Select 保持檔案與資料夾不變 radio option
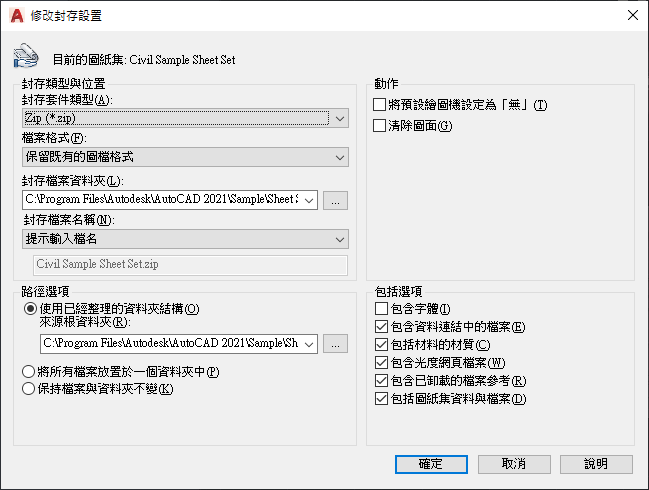 (x=28, y=389)
